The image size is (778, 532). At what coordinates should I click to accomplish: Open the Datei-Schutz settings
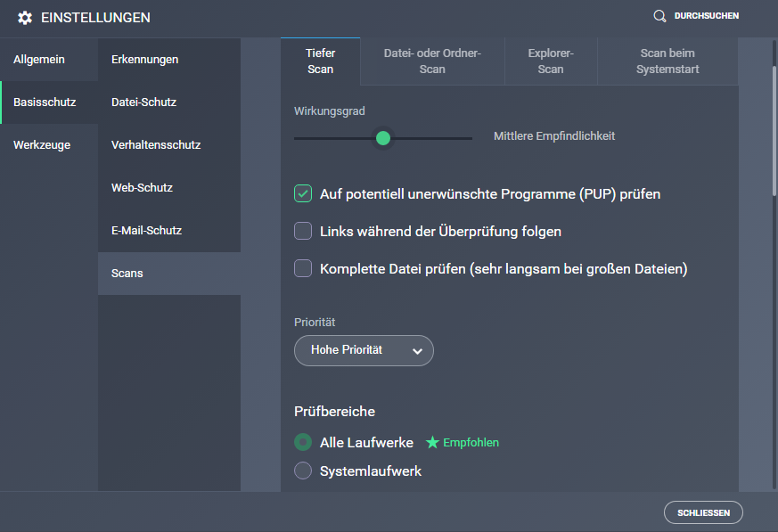point(169,102)
